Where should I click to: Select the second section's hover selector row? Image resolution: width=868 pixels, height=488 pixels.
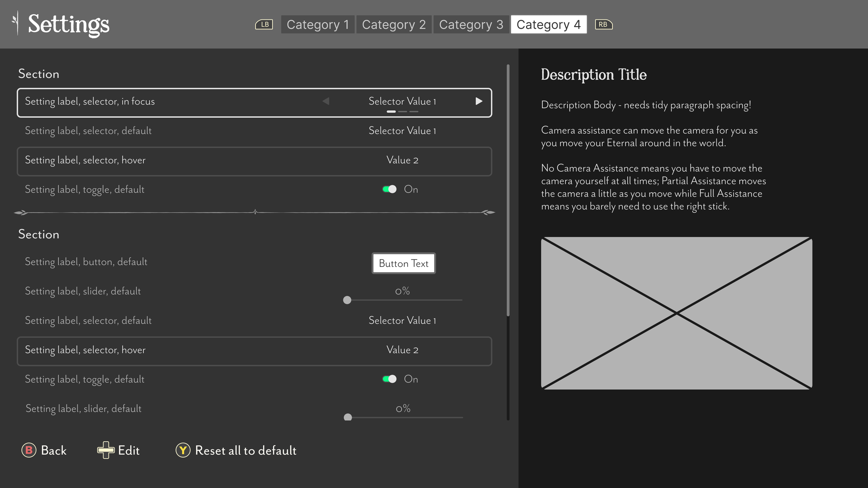(254, 351)
